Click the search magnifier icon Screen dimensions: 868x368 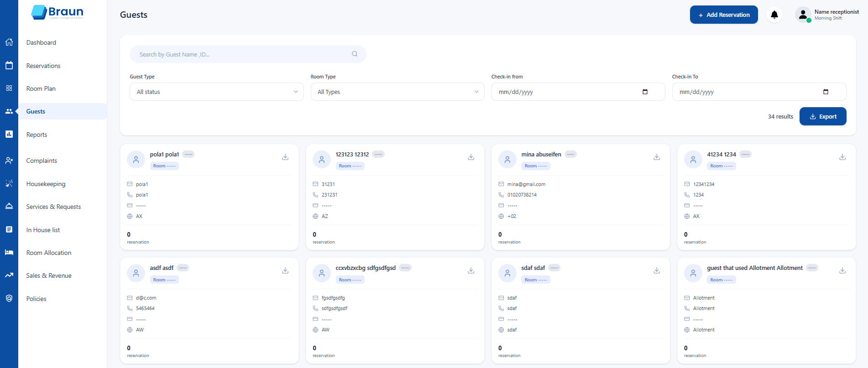click(355, 54)
